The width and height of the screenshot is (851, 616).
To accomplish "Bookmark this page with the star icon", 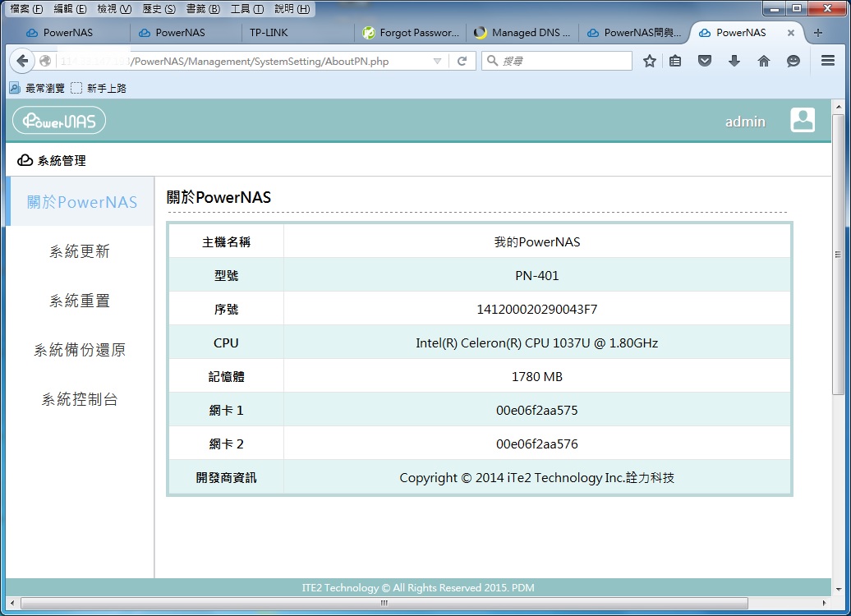I will (649, 61).
